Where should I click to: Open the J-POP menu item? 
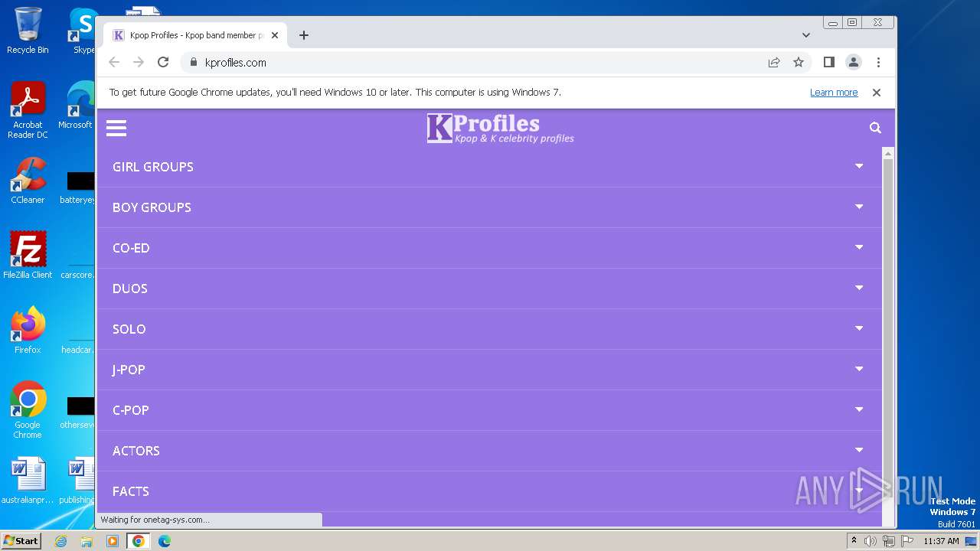pos(129,370)
